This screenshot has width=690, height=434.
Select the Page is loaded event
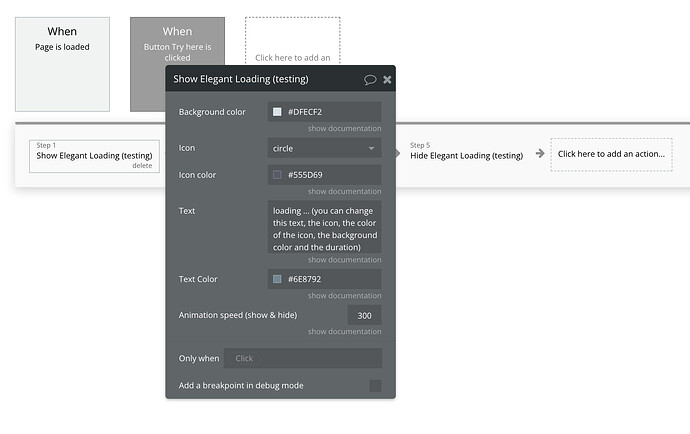click(62, 64)
